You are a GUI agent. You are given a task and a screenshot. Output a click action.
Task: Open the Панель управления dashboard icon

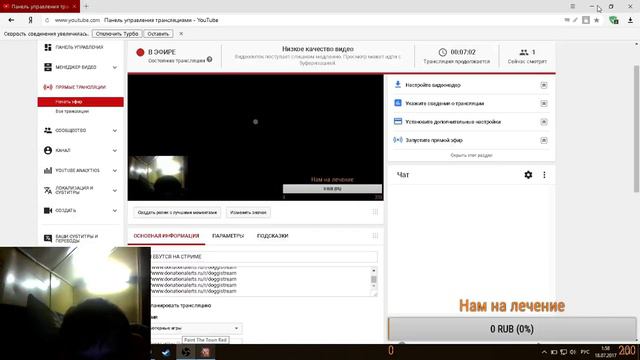[48, 47]
